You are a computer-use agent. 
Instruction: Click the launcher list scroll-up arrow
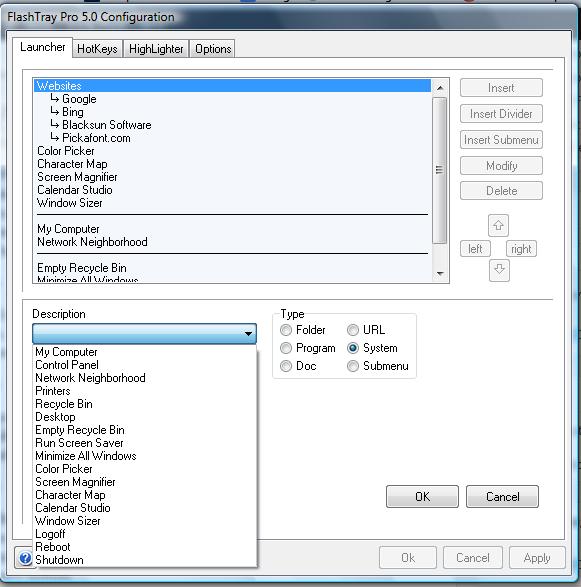point(440,88)
